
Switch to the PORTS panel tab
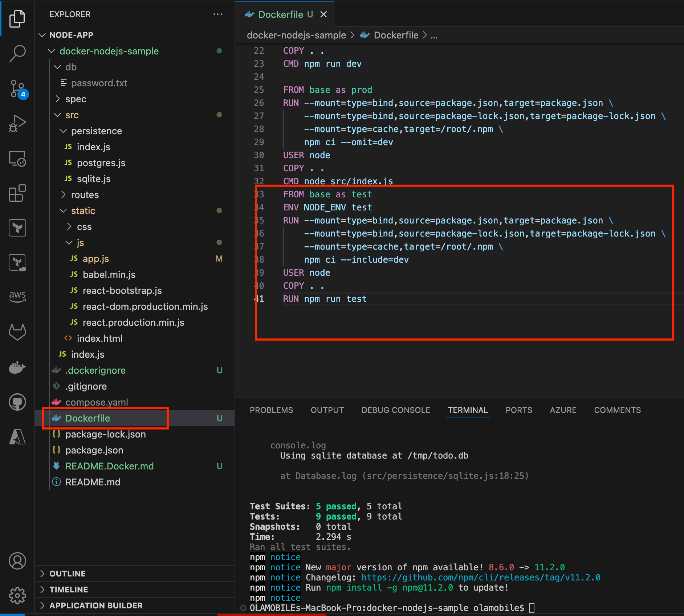tap(519, 410)
